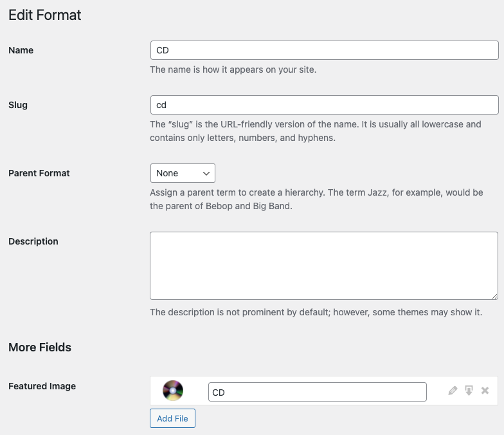
Task: Click the Parent Format label
Action: pos(39,173)
